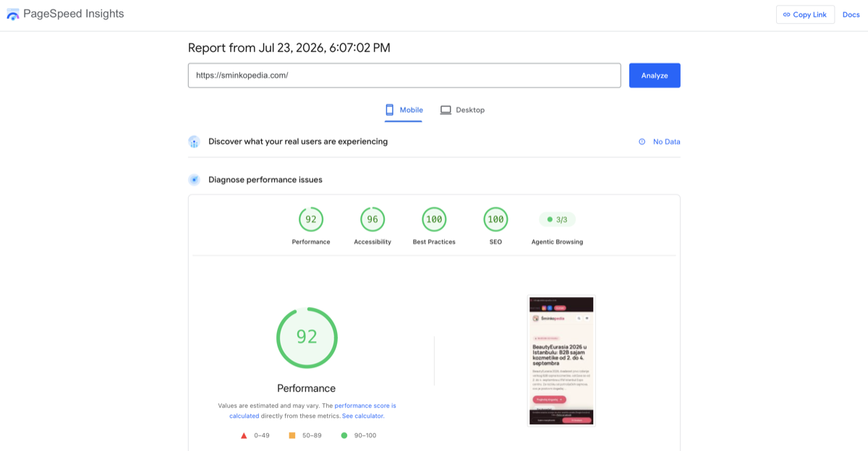
Task: Click the Diagnose performance issues icon
Action: [x=194, y=179]
